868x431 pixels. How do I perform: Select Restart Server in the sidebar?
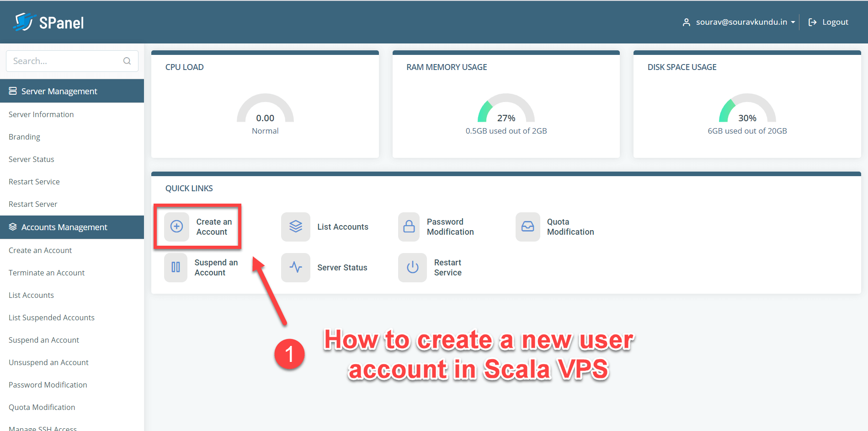tap(33, 204)
